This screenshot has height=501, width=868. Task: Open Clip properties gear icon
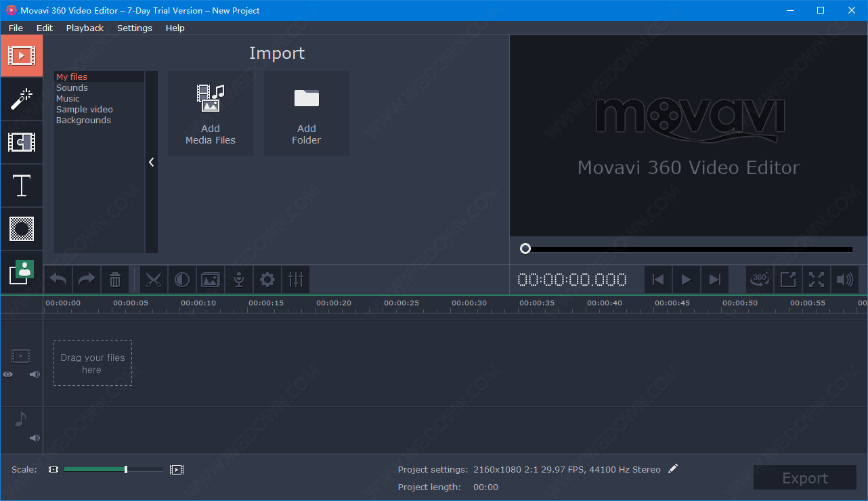(x=267, y=280)
